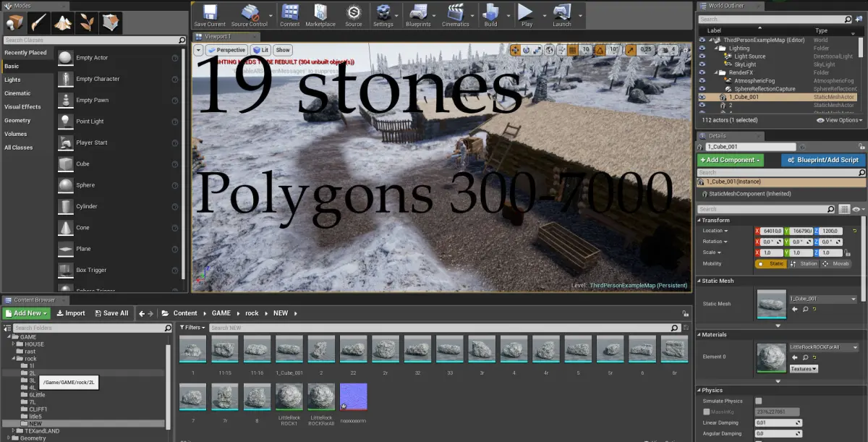The image size is (868, 442).
Task: Set Mobility to Static
Action: (771, 263)
